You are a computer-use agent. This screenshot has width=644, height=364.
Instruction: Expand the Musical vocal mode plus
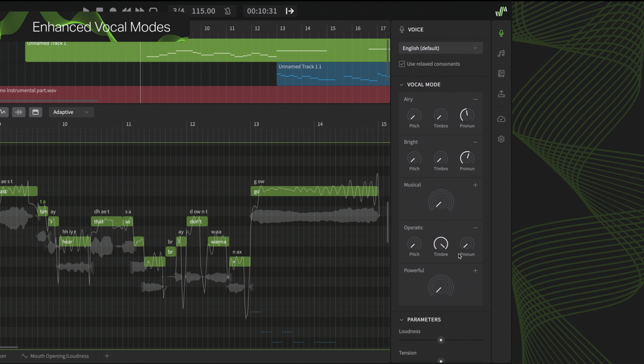point(475,185)
